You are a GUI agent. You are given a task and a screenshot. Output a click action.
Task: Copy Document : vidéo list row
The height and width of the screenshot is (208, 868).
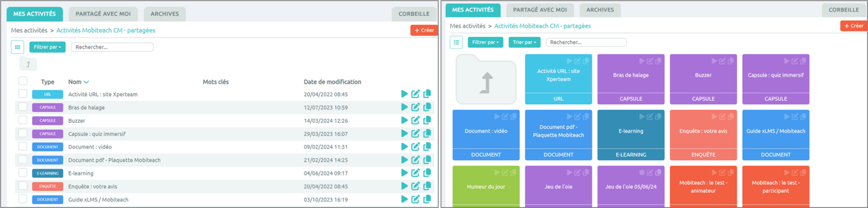[x=427, y=147]
